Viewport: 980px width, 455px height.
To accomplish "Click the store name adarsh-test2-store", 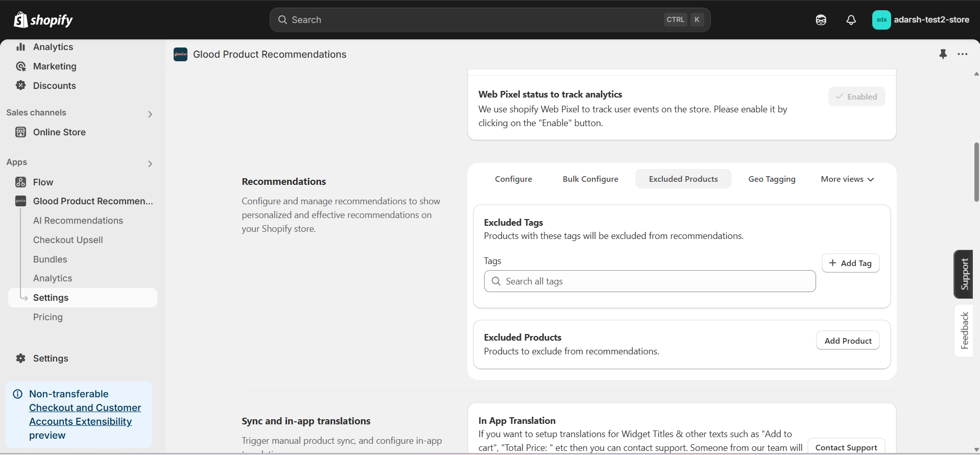I will click(x=931, y=20).
